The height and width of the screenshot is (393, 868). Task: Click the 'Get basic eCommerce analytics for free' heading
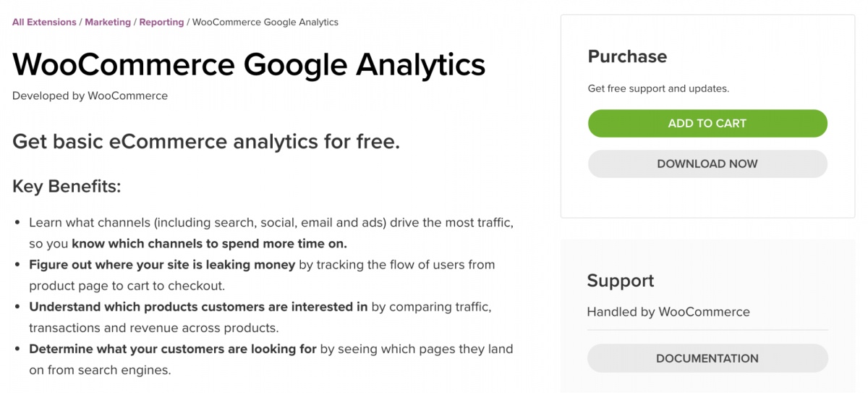(x=206, y=141)
